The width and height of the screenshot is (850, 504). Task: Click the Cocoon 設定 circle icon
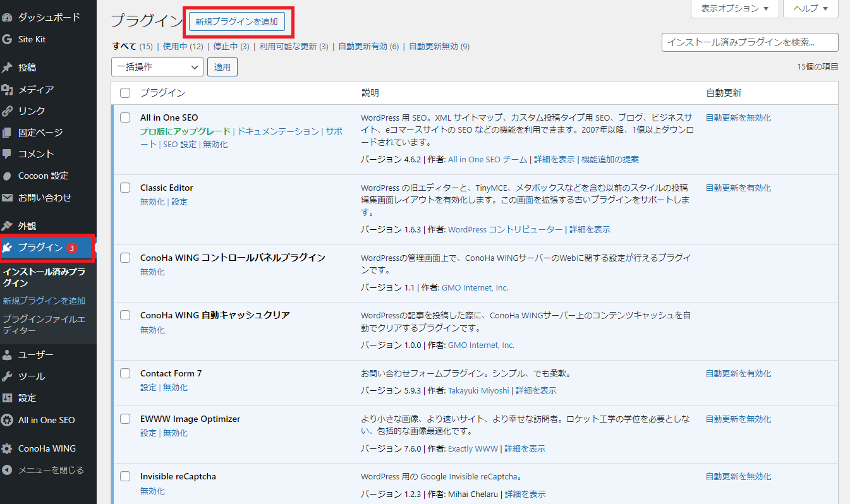coord(8,176)
